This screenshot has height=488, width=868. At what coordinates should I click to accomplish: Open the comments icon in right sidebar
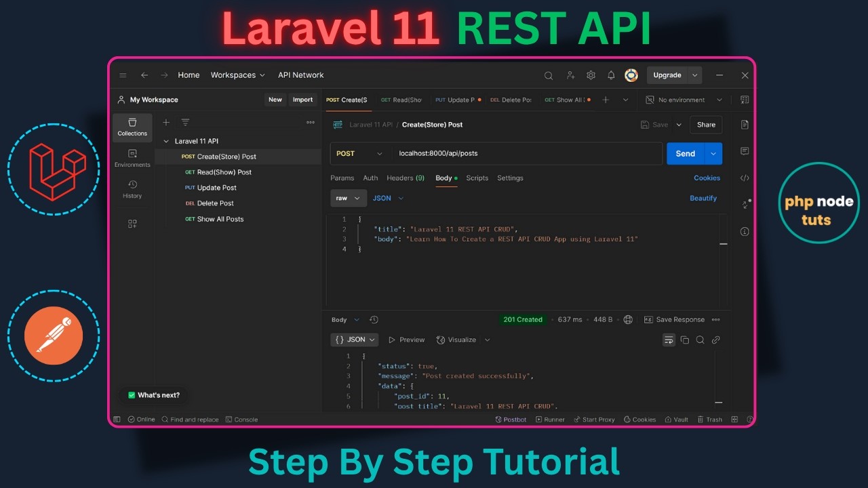[x=745, y=151]
